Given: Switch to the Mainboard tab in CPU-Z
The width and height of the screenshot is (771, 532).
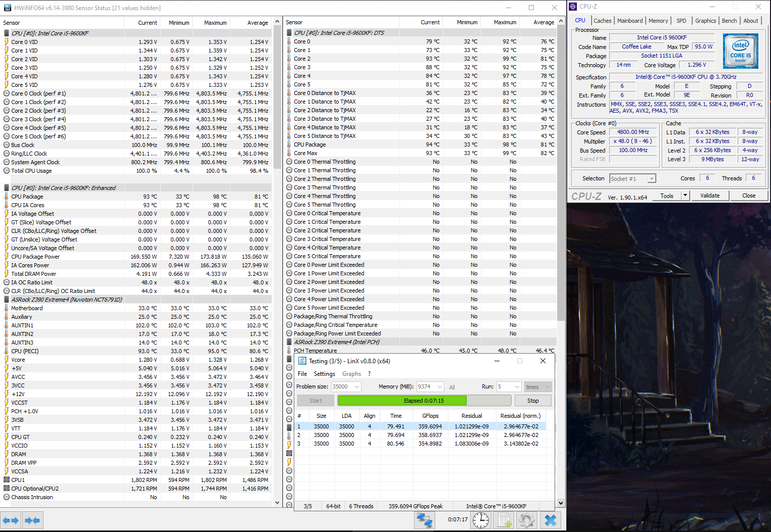Looking at the screenshot, I should (630, 21).
